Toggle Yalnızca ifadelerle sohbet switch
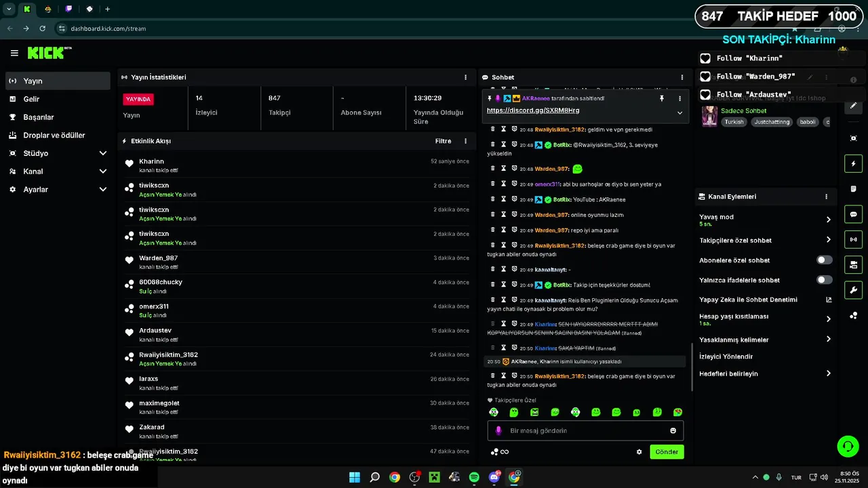This screenshot has height=488, width=868. click(824, 280)
